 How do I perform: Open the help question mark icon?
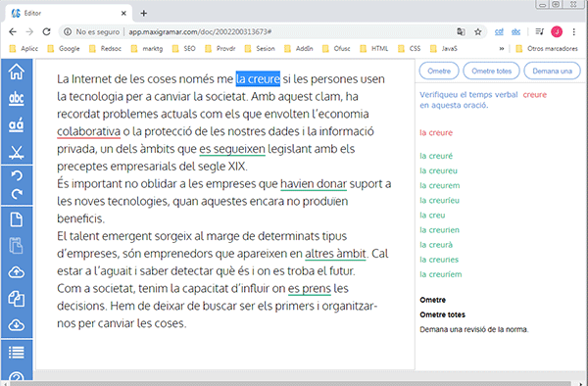[x=16, y=376]
